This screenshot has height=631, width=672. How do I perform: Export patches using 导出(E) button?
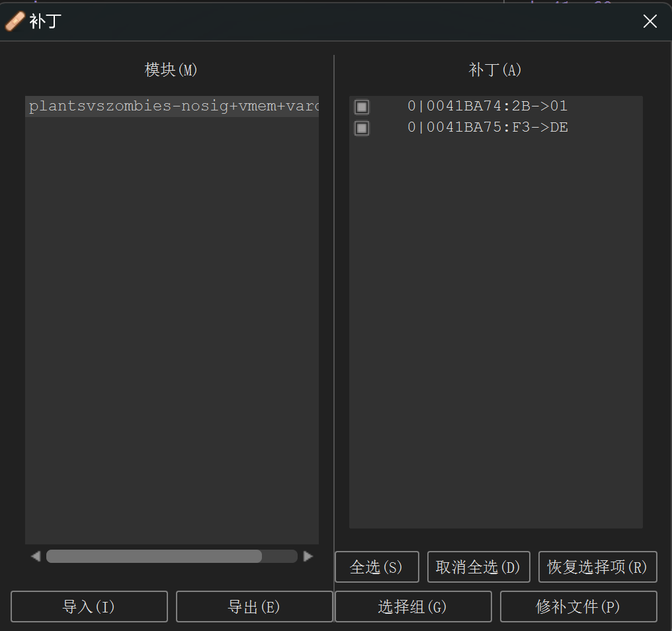pyautogui.click(x=254, y=607)
